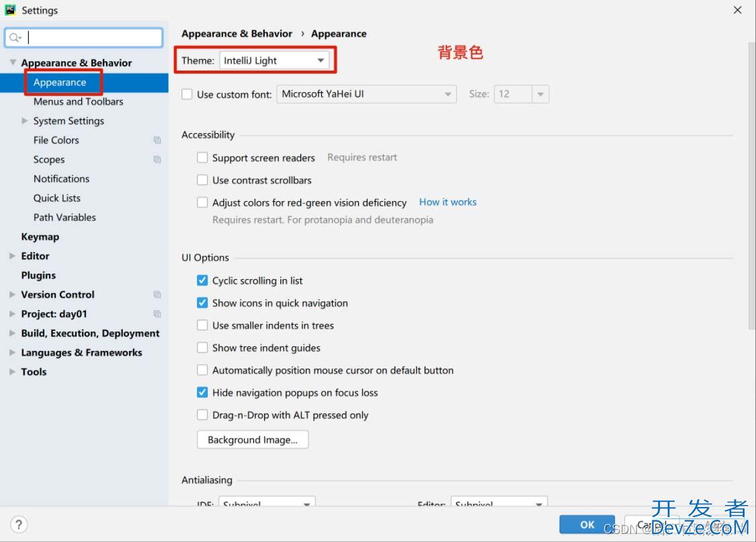756x542 pixels.
Task: Click the PyCharm icon in title bar
Action: tap(10, 9)
